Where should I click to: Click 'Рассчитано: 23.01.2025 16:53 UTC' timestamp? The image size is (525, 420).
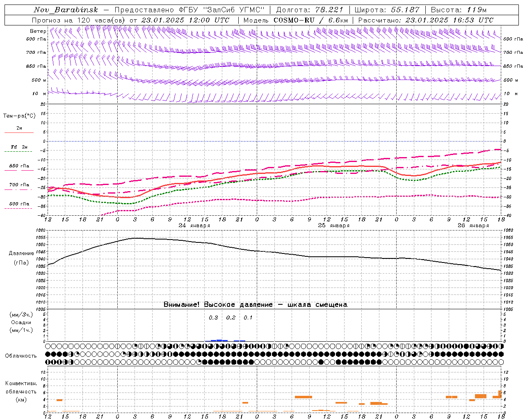(426, 20)
